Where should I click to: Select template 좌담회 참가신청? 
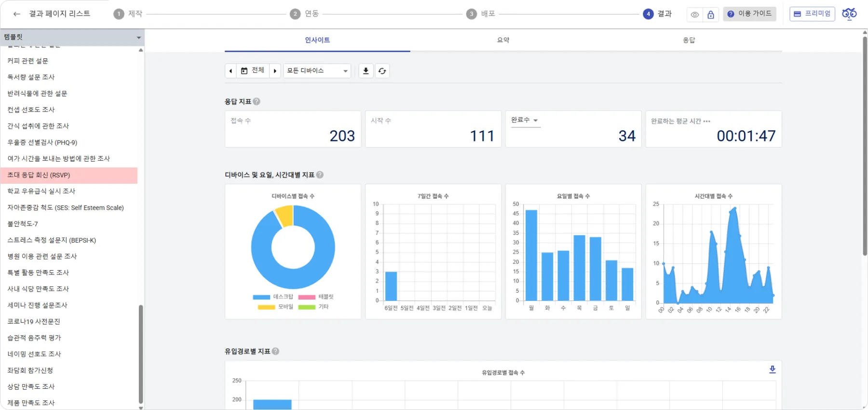(x=69, y=370)
